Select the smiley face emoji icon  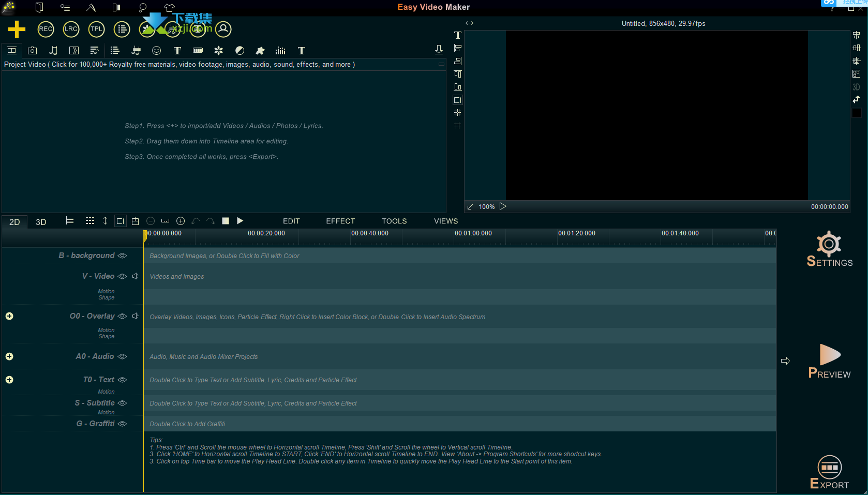156,50
